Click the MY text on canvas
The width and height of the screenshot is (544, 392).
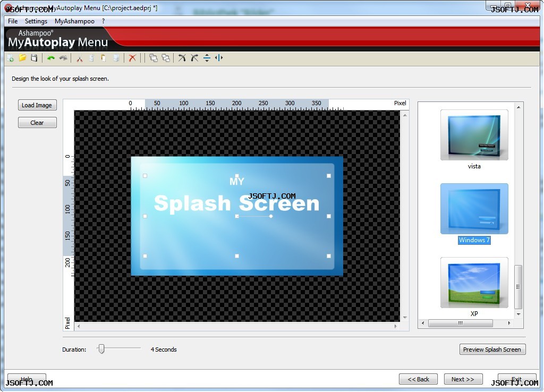[236, 182]
